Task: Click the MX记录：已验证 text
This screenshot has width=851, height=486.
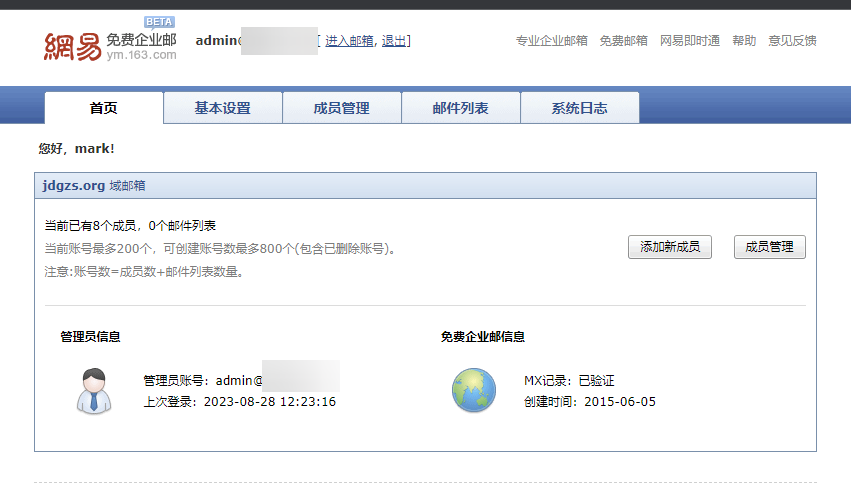Action: click(x=569, y=381)
